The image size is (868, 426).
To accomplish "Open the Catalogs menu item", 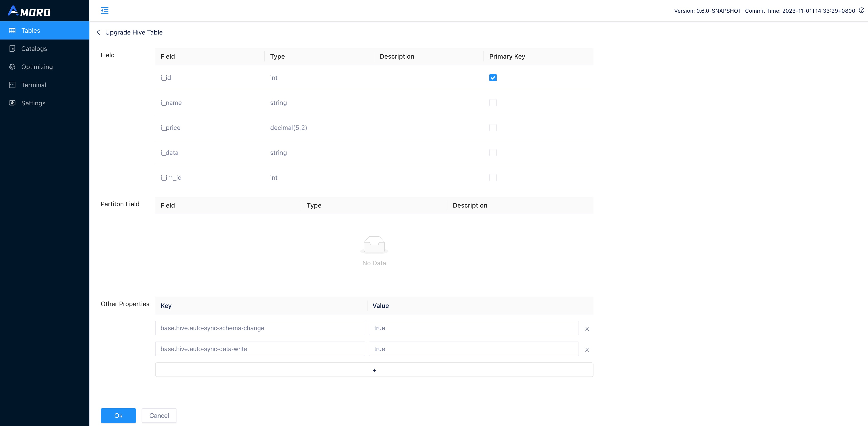I will tap(34, 49).
